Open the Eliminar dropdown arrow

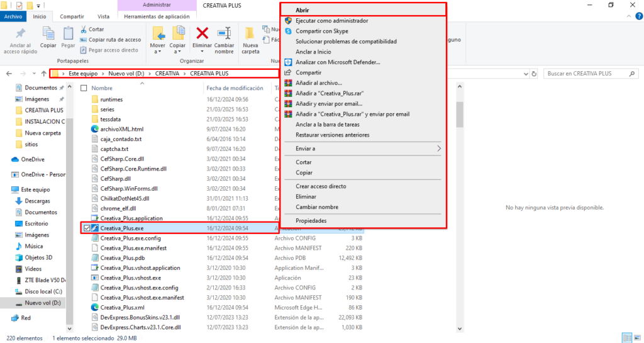click(202, 52)
